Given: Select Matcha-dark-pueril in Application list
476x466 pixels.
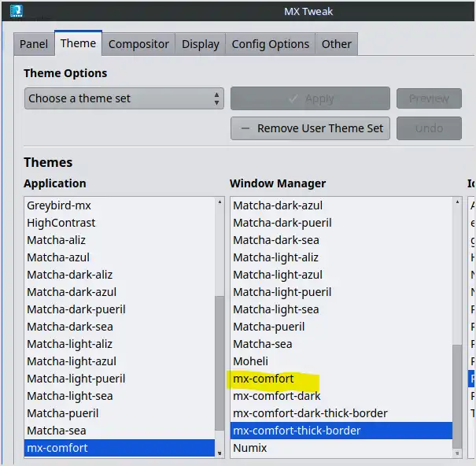Looking at the screenshot, I should tap(120, 309).
